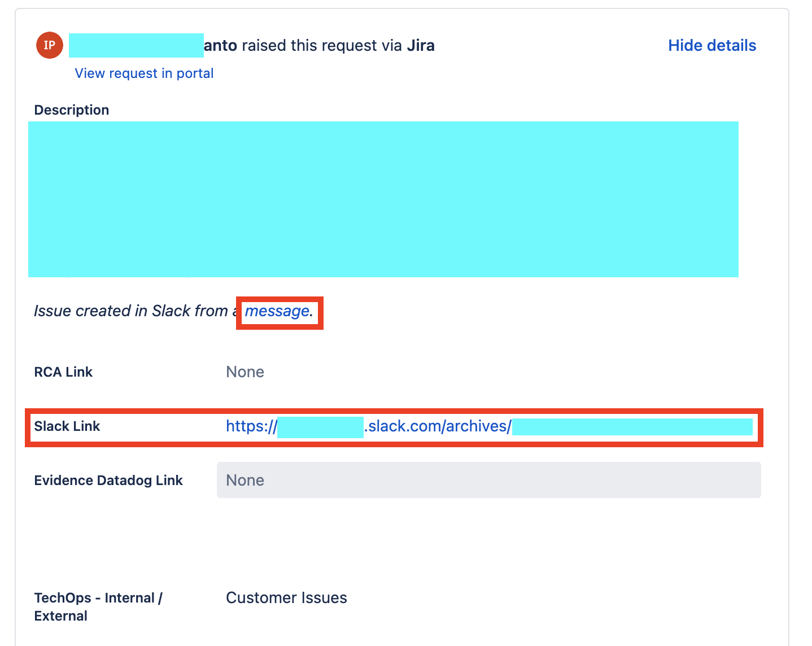812x646 pixels.
Task: Click the Evidence Datadog Link label
Action: tap(108, 481)
